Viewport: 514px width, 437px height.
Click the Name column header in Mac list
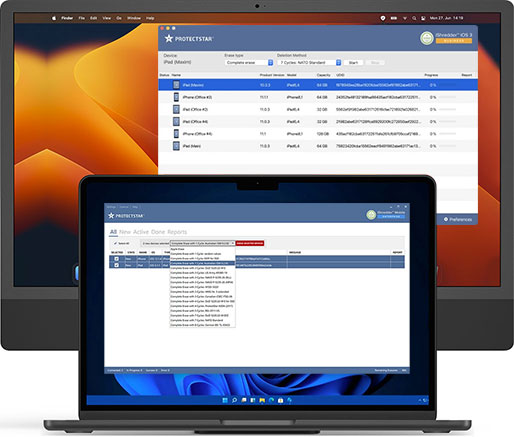point(176,75)
